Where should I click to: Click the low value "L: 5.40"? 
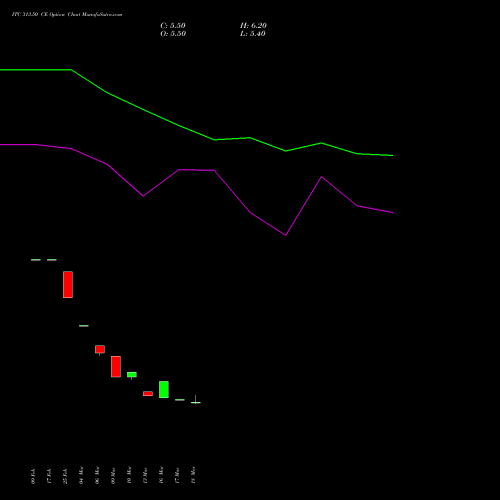pos(253,34)
